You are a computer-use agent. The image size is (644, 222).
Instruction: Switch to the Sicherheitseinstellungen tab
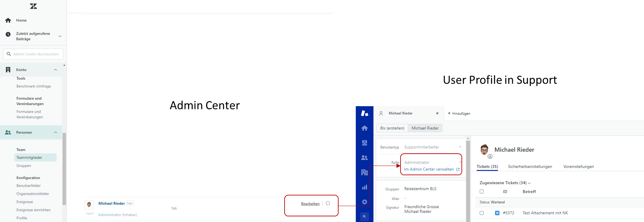coord(530,167)
